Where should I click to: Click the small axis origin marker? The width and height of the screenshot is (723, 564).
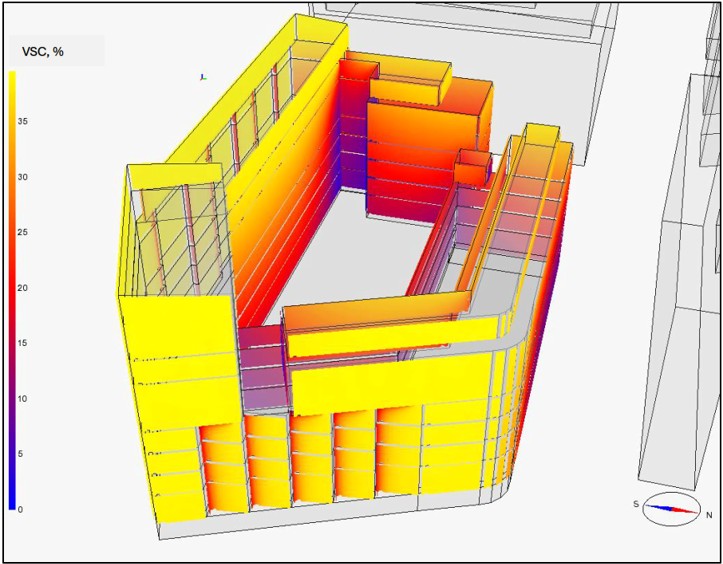[x=203, y=76]
